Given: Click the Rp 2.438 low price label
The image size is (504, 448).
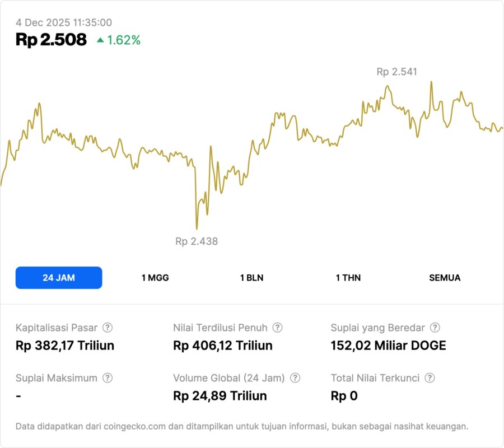Looking at the screenshot, I should click(x=197, y=241).
